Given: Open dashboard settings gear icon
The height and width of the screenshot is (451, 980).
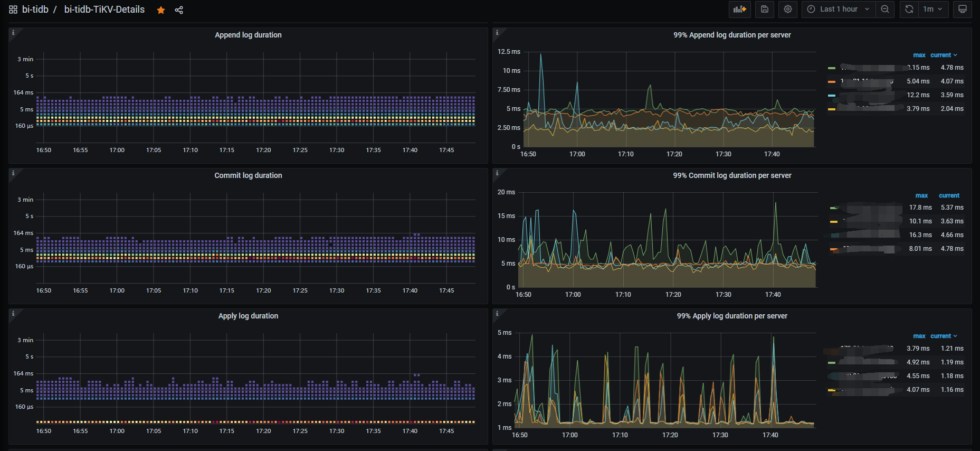Looking at the screenshot, I should (787, 9).
